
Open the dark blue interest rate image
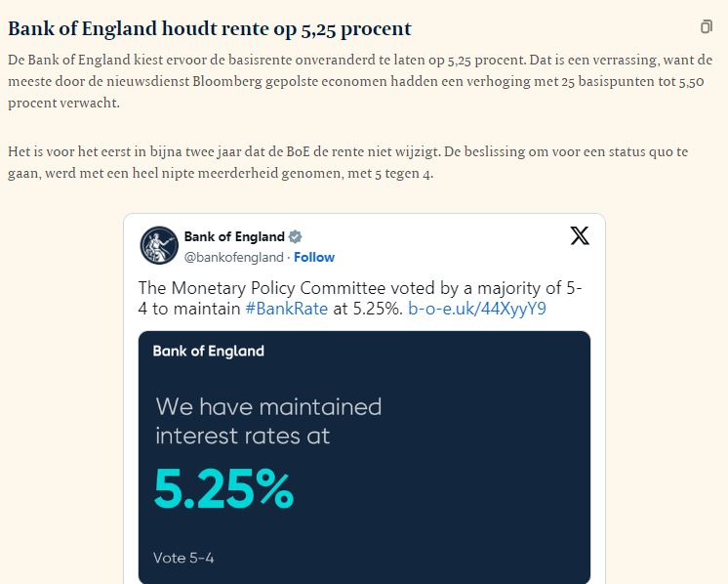tap(364, 457)
